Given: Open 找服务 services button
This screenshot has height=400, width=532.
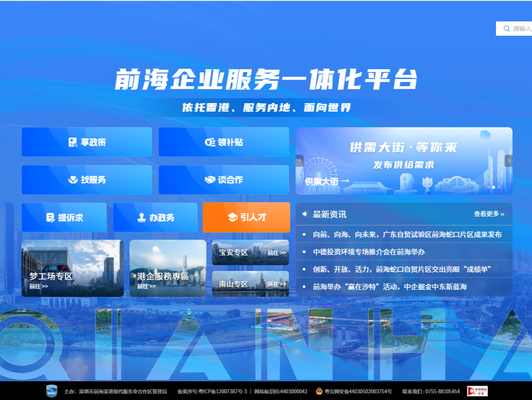Looking at the screenshot, I should pos(87,180).
